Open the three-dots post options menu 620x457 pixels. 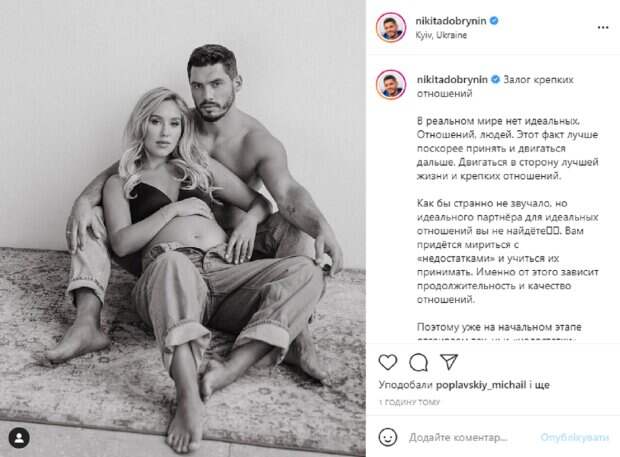(603, 27)
